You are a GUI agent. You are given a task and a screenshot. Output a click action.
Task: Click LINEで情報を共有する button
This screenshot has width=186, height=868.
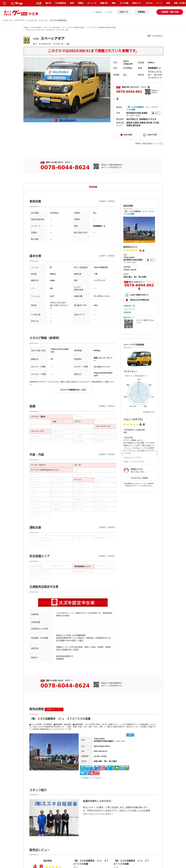coord(139,295)
